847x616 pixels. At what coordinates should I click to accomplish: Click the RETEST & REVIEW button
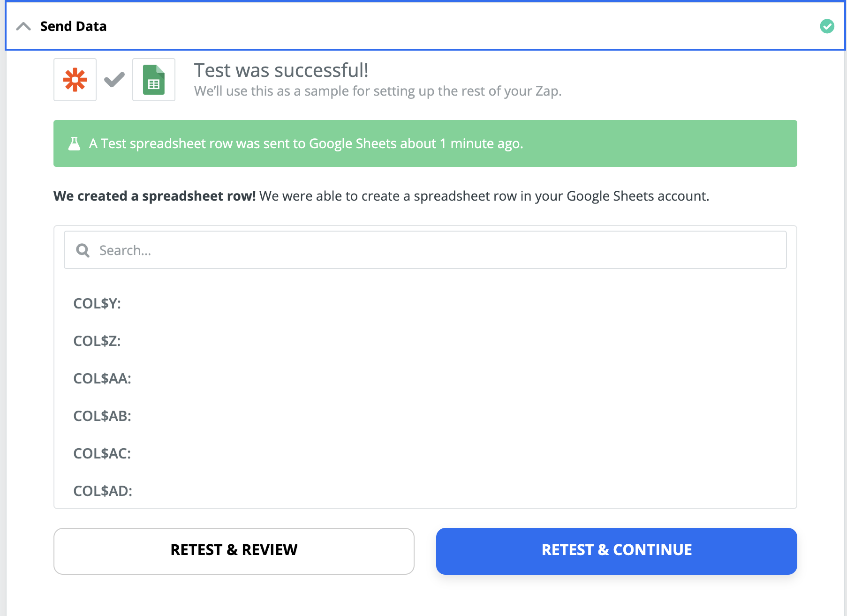(234, 551)
